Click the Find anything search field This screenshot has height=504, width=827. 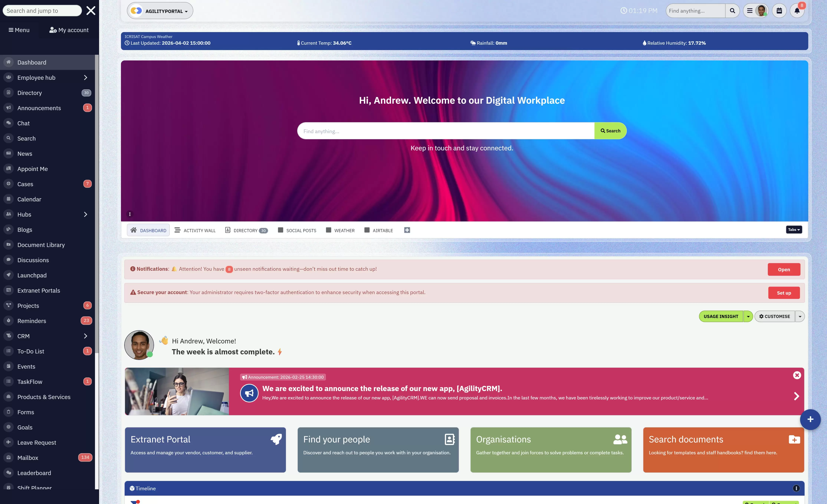click(x=695, y=10)
